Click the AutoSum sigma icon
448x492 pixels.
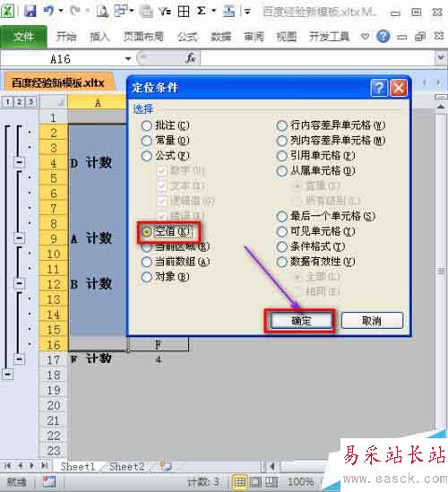click(x=202, y=12)
